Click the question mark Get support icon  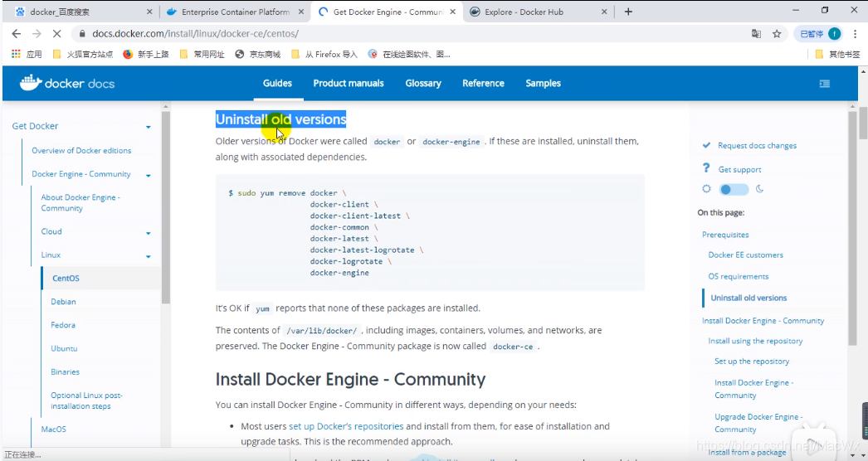(x=706, y=168)
